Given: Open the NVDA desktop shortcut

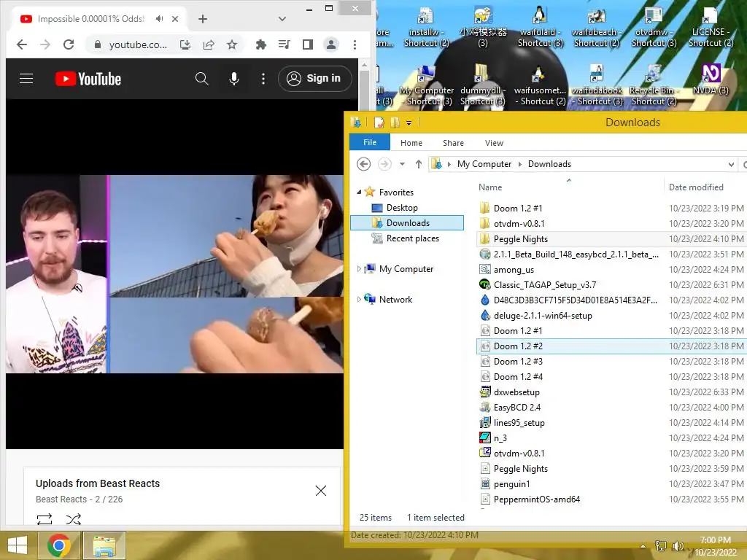Looking at the screenshot, I should 711,79.
